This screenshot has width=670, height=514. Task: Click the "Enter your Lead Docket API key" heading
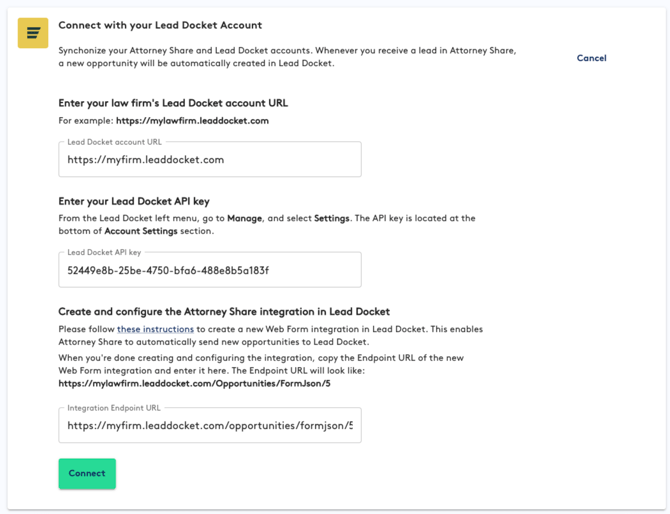tap(134, 201)
